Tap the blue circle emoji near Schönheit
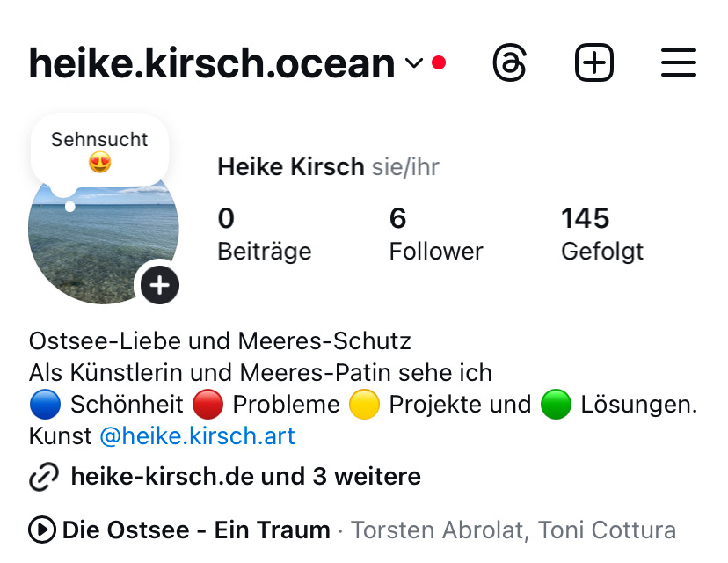 45,405
